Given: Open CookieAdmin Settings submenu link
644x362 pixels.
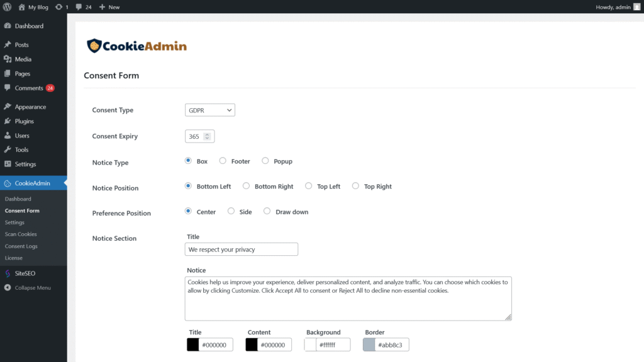Looking at the screenshot, I should pos(14,222).
